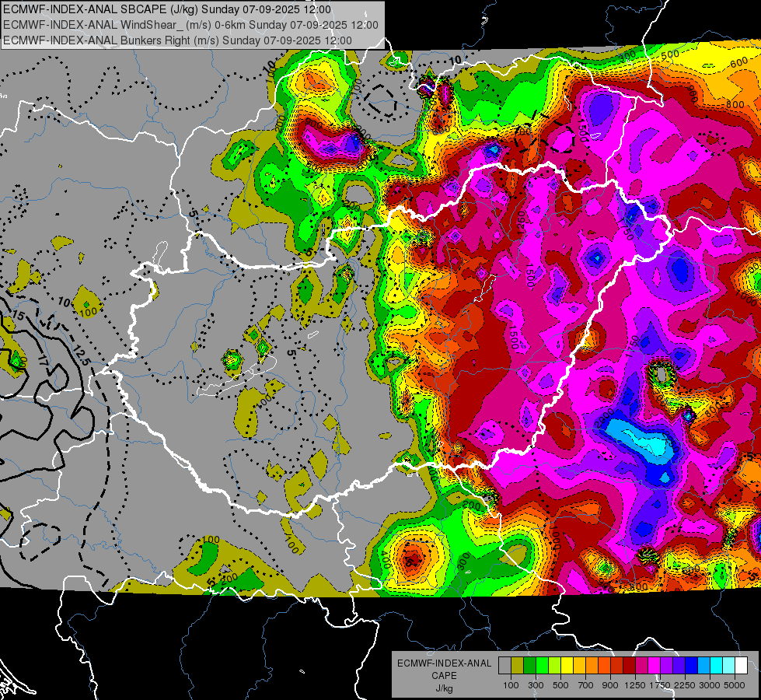
Task: Click the ECMWF-INDEX-ANAL legend heading
Action: pos(445,663)
